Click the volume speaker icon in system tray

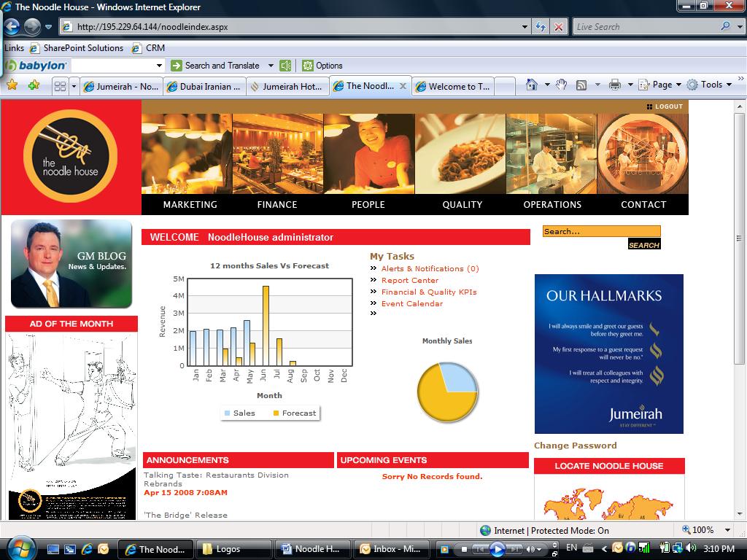pyautogui.click(x=691, y=548)
